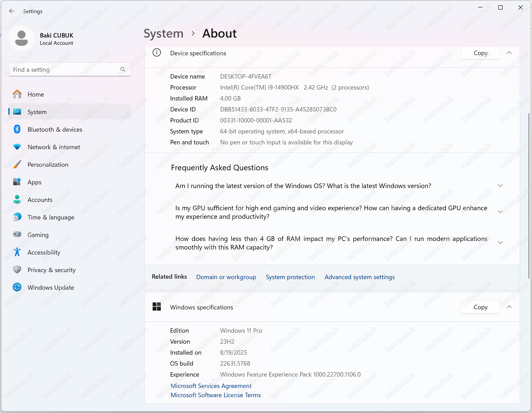Click the search magnifier icon

click(x=123, y=70)
